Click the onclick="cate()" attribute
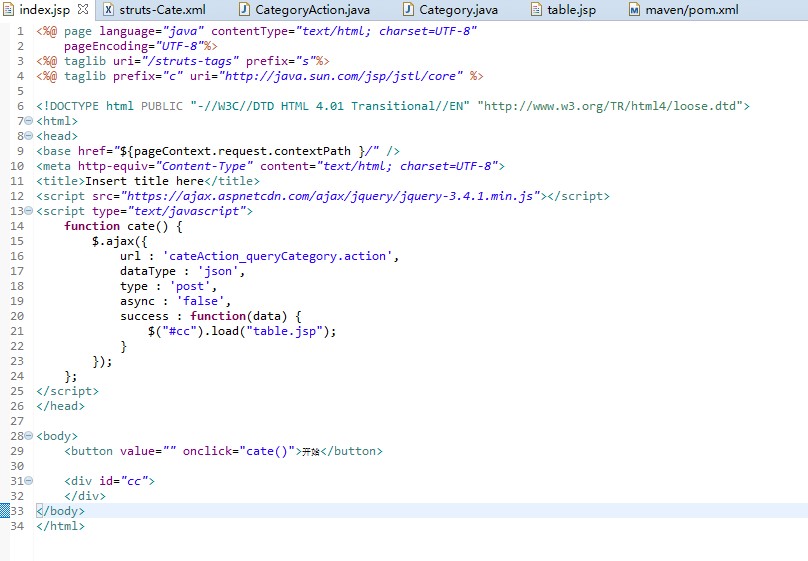Viewport: 808px width, 561px height. click(239, 451)
